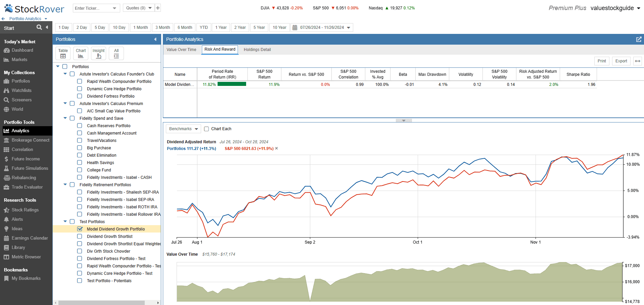Check College Fund checkbox
Viewport: 644px width, 305px height.
coord(80,170)
